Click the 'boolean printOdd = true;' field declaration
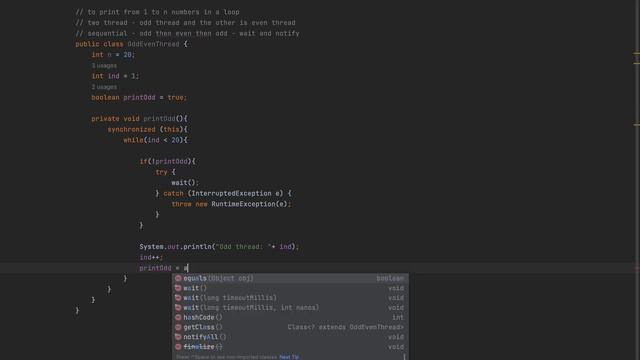Viewport: 640px width, 360px height. [139, 98]
